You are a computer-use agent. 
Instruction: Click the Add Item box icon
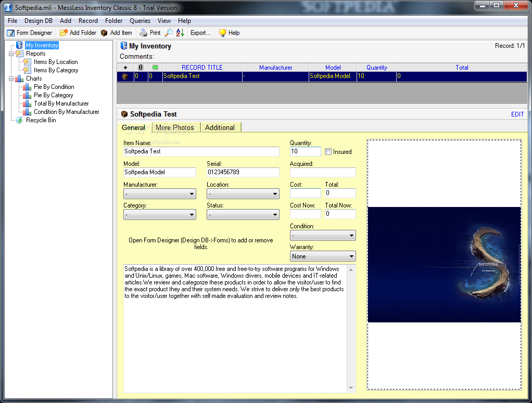click(x=104, y=33)
